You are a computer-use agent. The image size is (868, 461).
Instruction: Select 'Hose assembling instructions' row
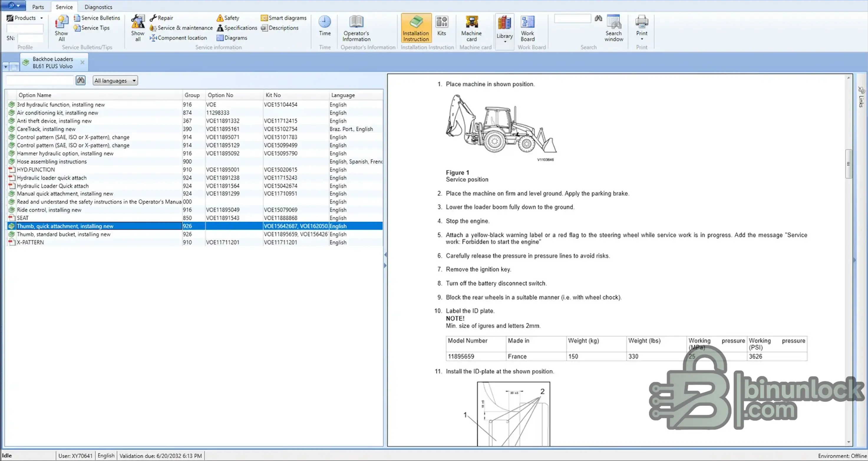(195, 162)
